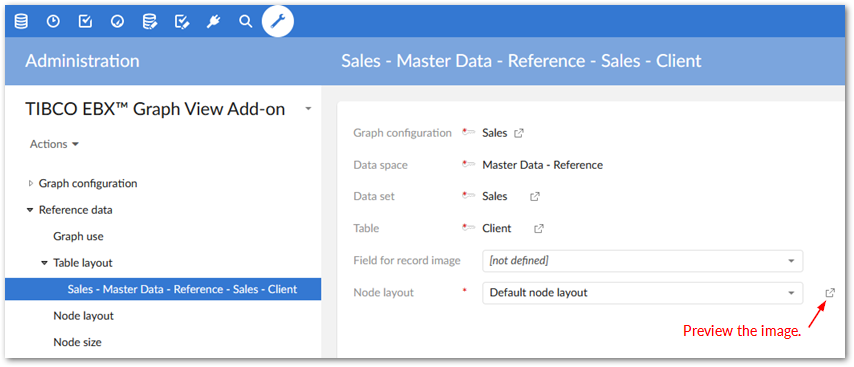854x367 pixels.
Task: Click the TIBCO EBX Graph View Add-on title
Action: (x=155, y=109)
